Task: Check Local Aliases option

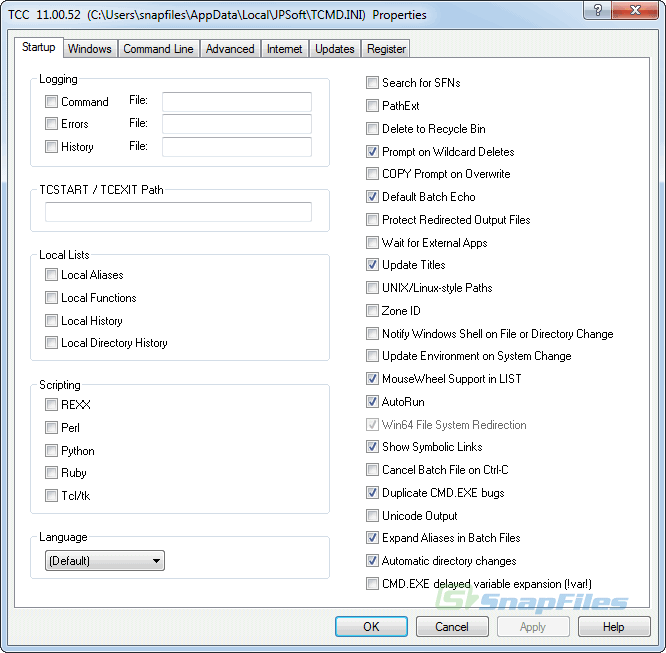Action: (x=51, y=274)
